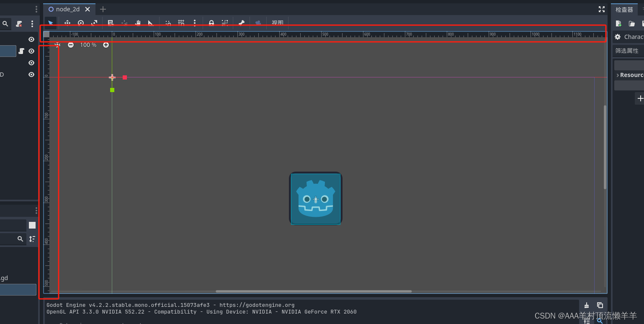The height and width of the screenshot is (324, 644).
Task: Open the 视图 view menu
Action: click(278, 23)
